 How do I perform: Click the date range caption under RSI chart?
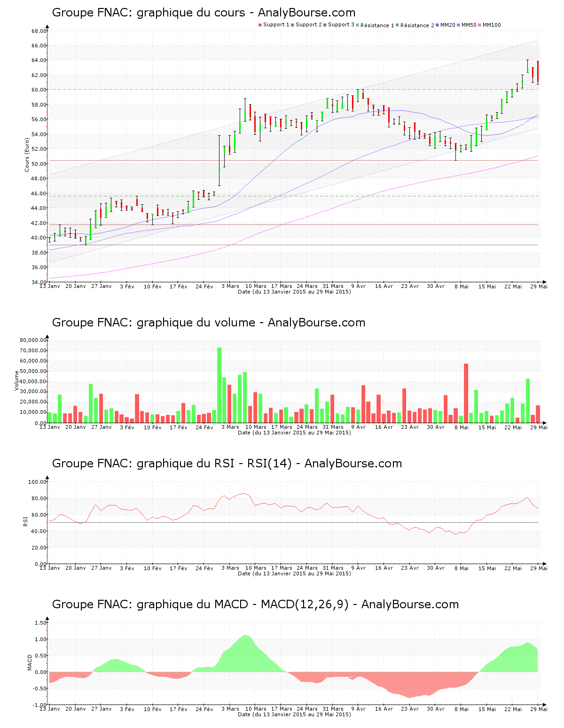point(294,573)
